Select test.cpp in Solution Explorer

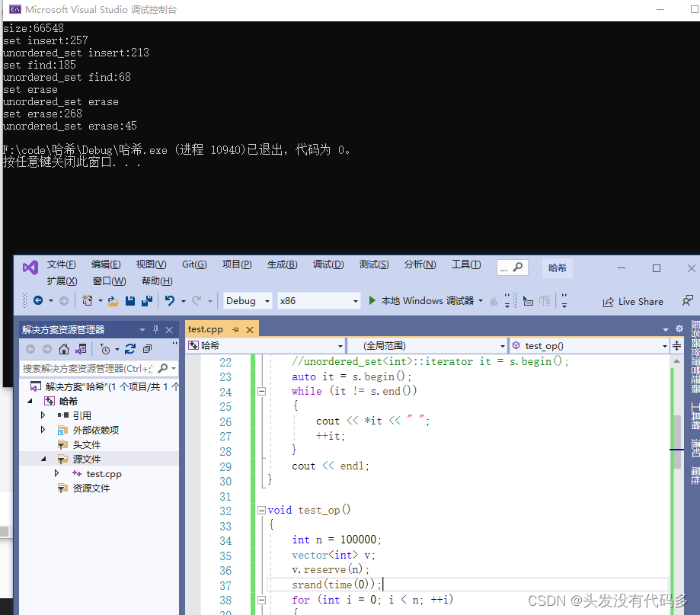104,473
